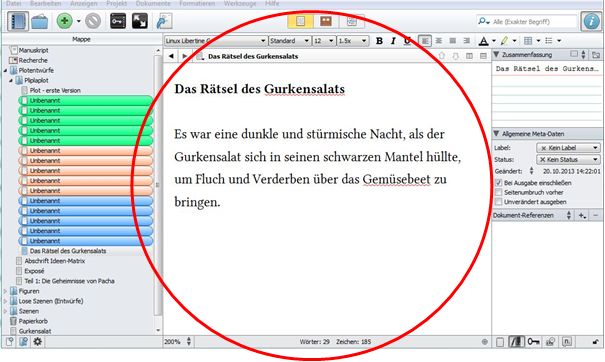Click the lock icon in inspector footer

(596, 342)
